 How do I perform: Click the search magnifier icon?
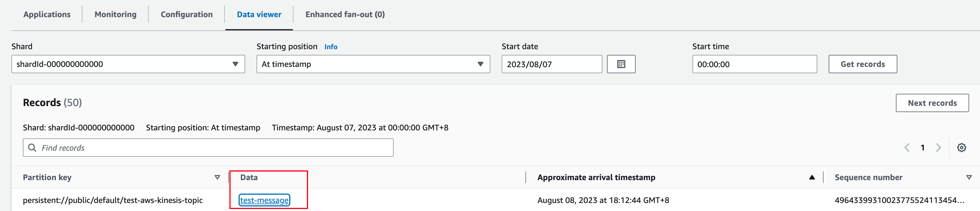(x=32, y=148)
